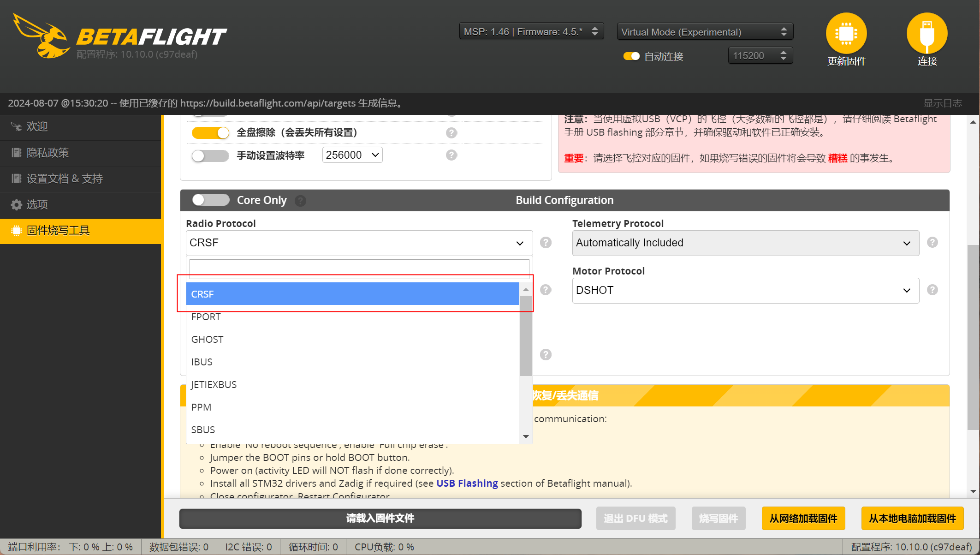The height and width of the screenshot is (555, 980).
Task: Click the Welcome tab bee icon
Action: [16, 127]
